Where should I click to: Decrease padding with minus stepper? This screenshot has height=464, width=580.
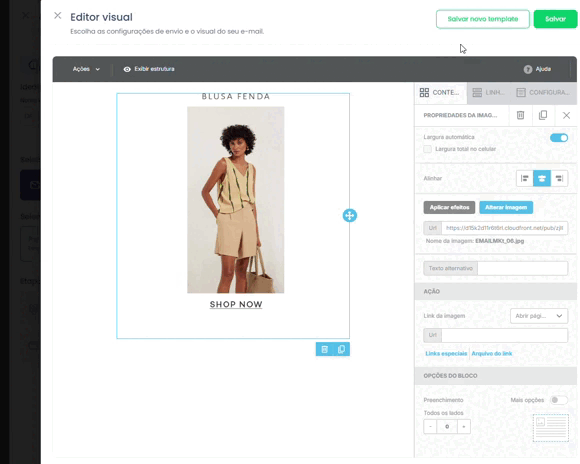tap(430, 427)
